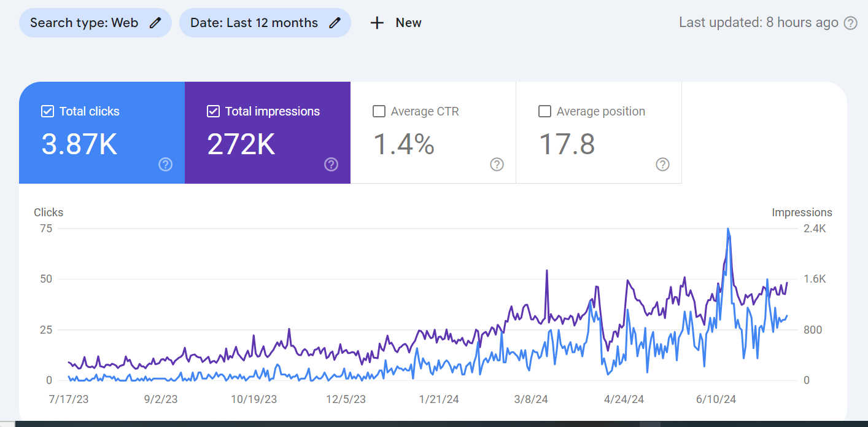Enable the Average CTR checkbox
This screenshot has height=427, width=868.
379,111
